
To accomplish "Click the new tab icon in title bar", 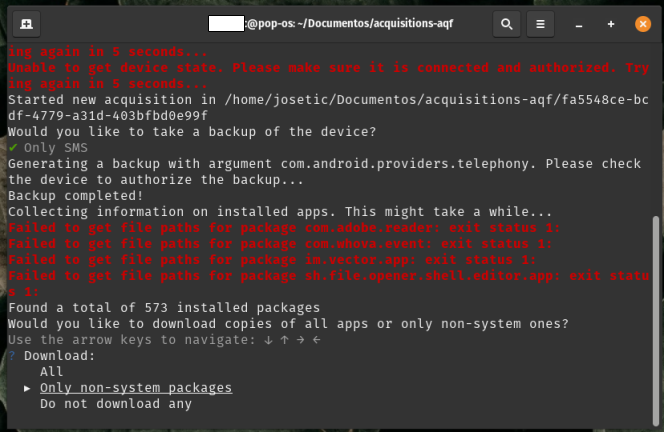I will [x=25, y=23].
